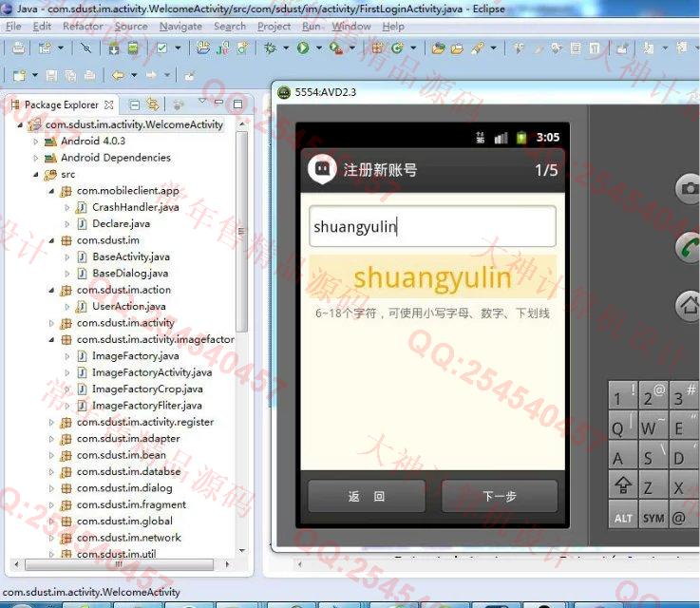This screenshot has width=700, height=608.
Task: Click the External Tools run icon
Action: tap(335, 47)
